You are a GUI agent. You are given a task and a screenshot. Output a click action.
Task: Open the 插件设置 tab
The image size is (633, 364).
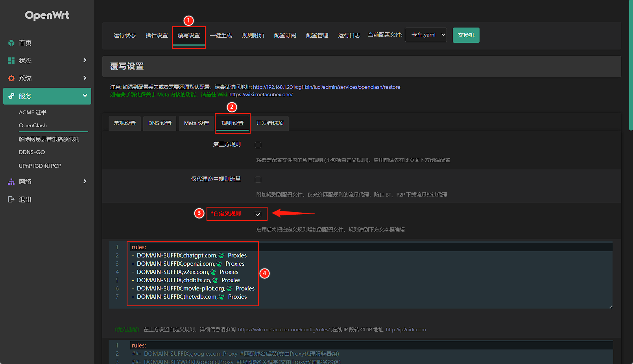157,35
